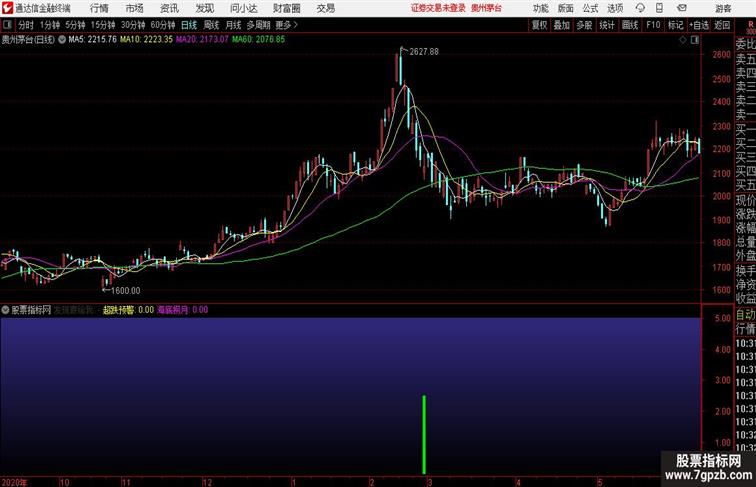Click the 返回 back button
Screen dimensions: 756x487
(x=722, y=25)
